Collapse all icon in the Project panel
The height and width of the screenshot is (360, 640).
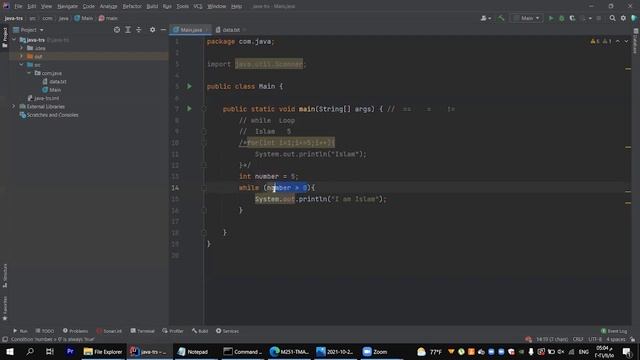point(139,30)
